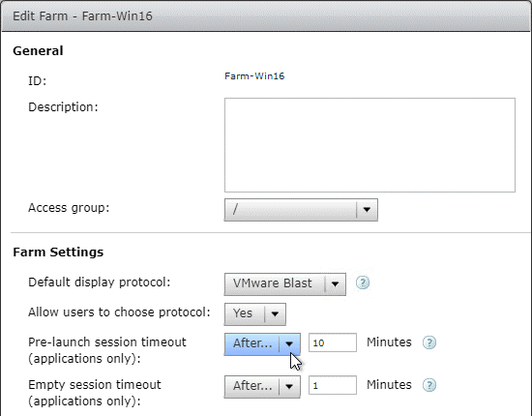Click the Farm-Win16 ID value text
Viewport: 532px width, 416px height.
(x=254, y=76)
